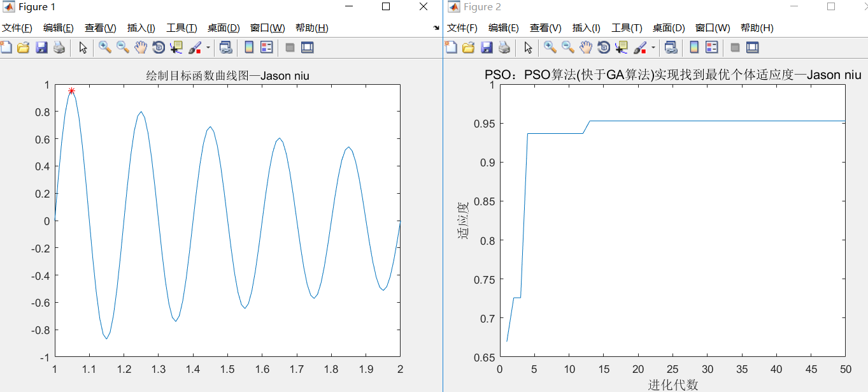This screenshot has height=392, width=868.
Task: Click New Figure icon in Figure 1 toolbar
Action: point(6,47)
